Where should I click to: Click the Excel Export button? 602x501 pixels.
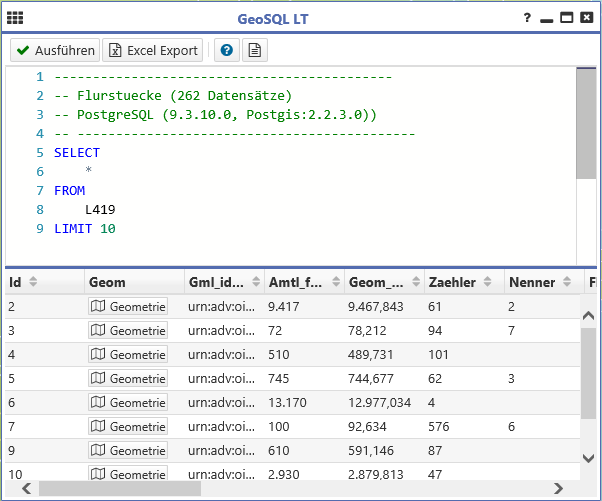point(153,50)
